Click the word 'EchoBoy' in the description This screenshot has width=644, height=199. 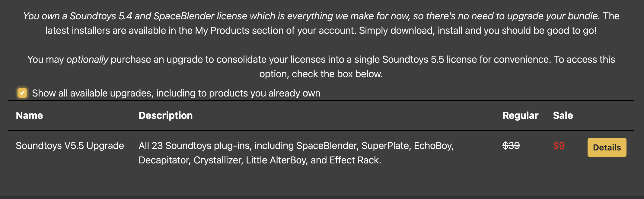point(433,146)
